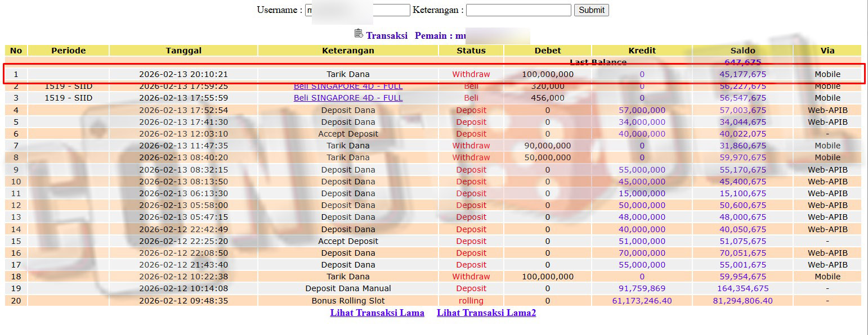Click kredit amount 91,759,869 in row 19
Image resolution: width=868 pixels, height=335 pixels.
pyautogui.click(x=642, y=288)
